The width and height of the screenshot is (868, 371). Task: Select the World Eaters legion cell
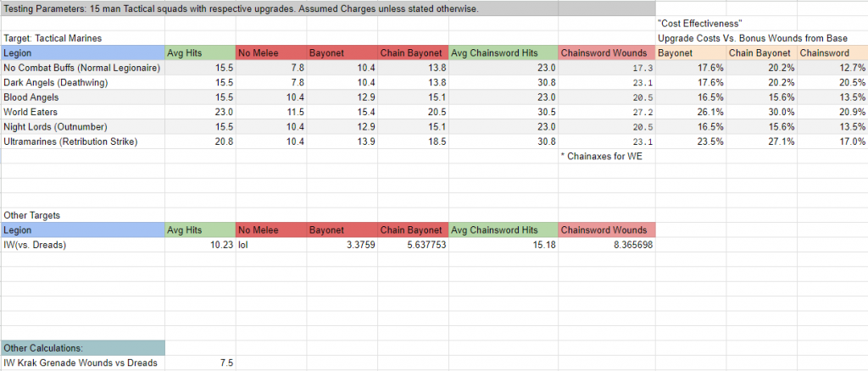click(31, 111)
